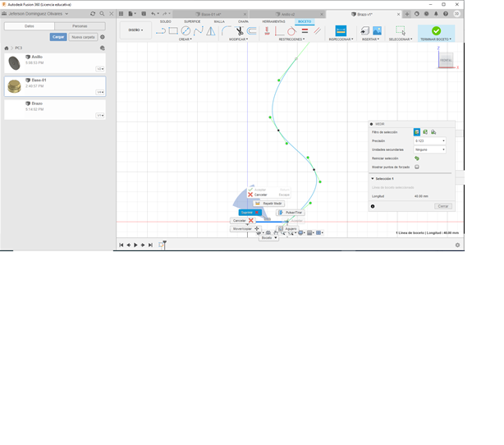
Task: Select the Circle sketch tool
Action: pyautogui.click(x=186, y=31)
